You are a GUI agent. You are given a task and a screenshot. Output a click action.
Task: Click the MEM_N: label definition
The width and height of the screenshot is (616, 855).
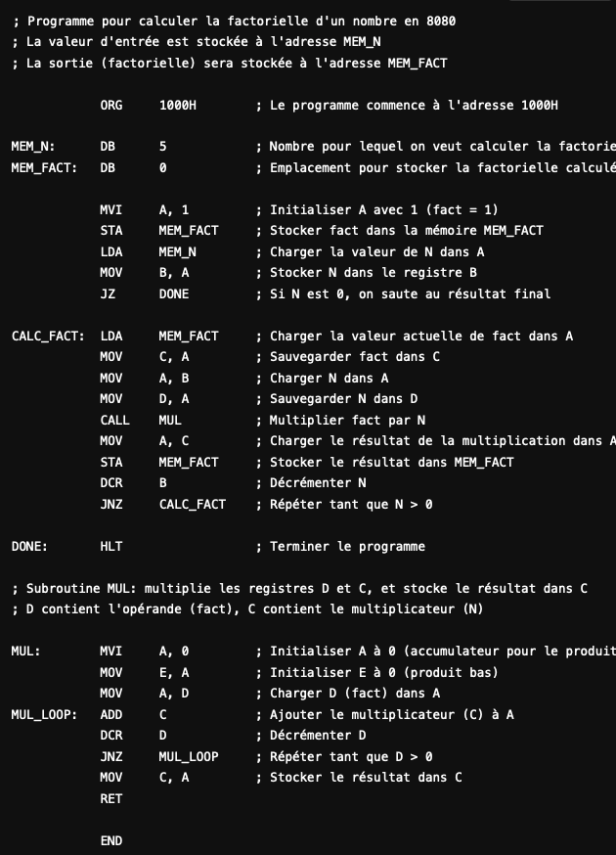33,147
